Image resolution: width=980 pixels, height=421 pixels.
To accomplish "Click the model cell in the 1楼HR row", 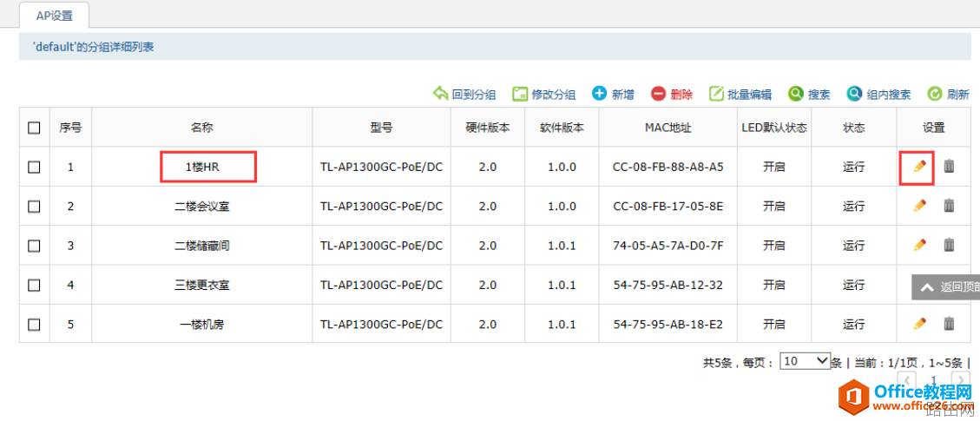I will (x=381, y=167).
